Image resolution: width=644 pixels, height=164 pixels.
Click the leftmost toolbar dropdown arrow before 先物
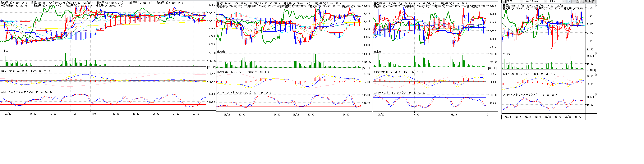click(504, 1)
